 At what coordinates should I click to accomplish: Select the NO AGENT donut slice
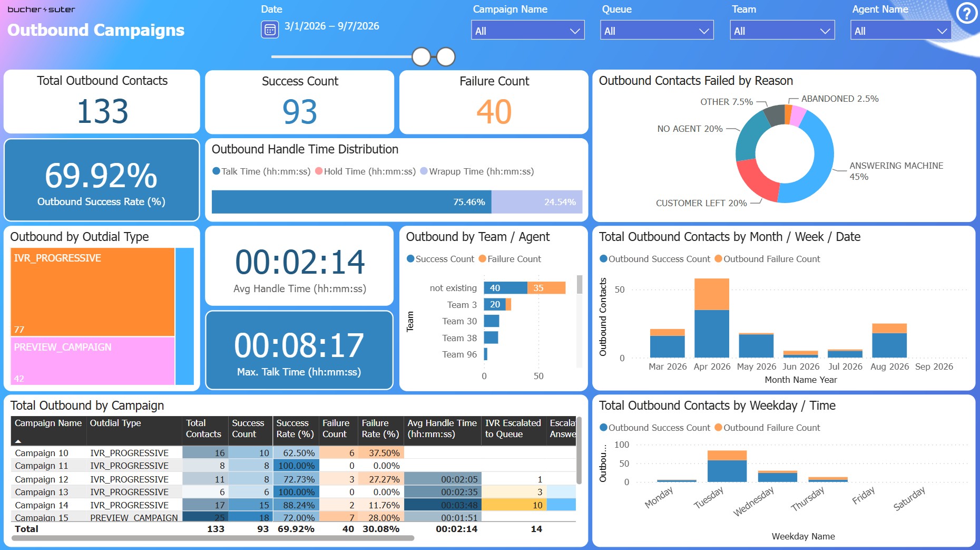pos(748,134)
